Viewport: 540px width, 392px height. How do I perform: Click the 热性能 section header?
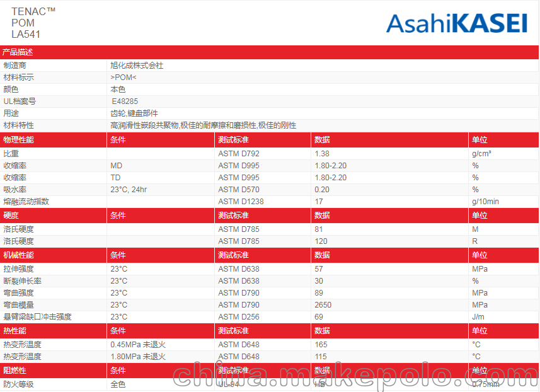tap(15, 331)
